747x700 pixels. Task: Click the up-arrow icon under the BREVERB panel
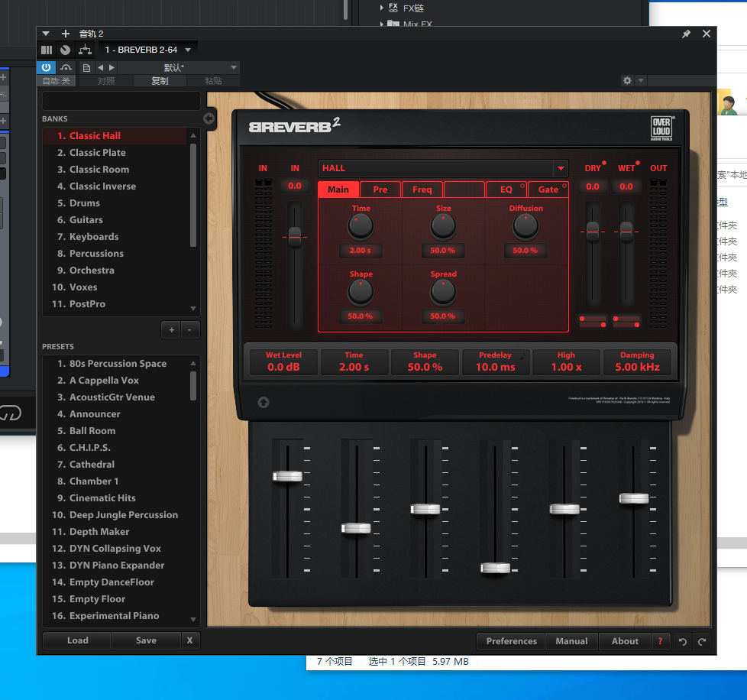(x=264, y=402)
